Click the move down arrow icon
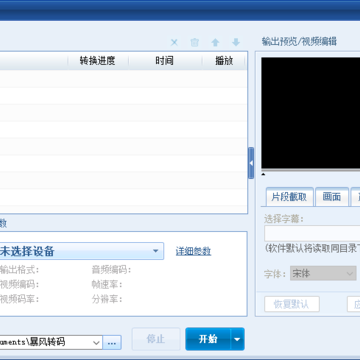The width and height of the screenshot is (360, 360). pyautogui.click(x=236, y=42)
